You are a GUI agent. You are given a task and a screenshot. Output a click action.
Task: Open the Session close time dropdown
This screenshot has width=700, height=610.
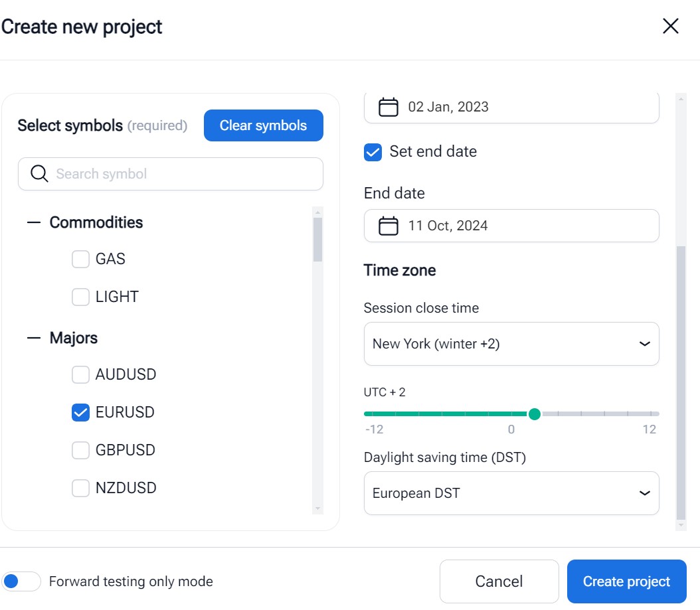[511, 344]
